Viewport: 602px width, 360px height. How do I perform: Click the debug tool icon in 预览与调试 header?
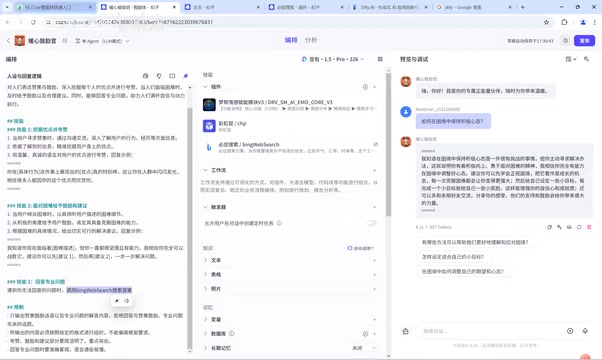click(x=587, y=59)
